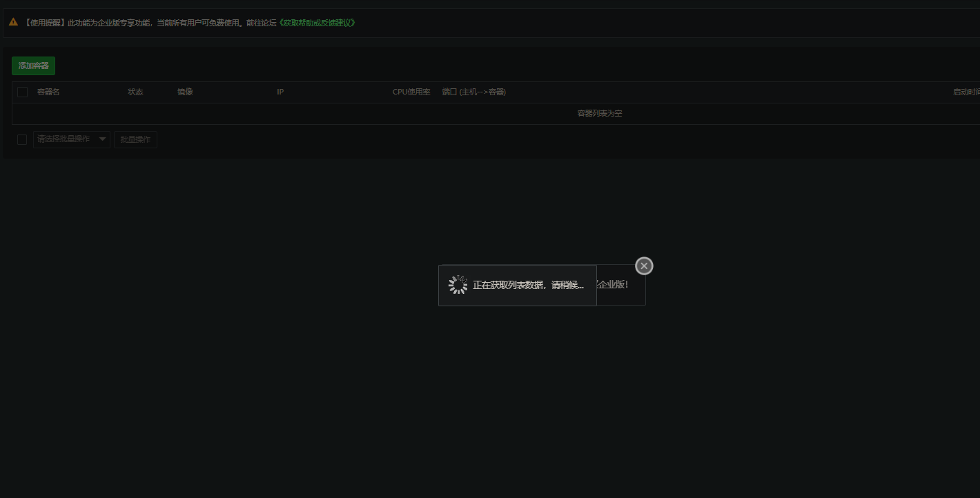This screenshot has height=498, width=980.
Task: Close the popup with the X icon
Action: pyautogui.click(x=644, y=266)
